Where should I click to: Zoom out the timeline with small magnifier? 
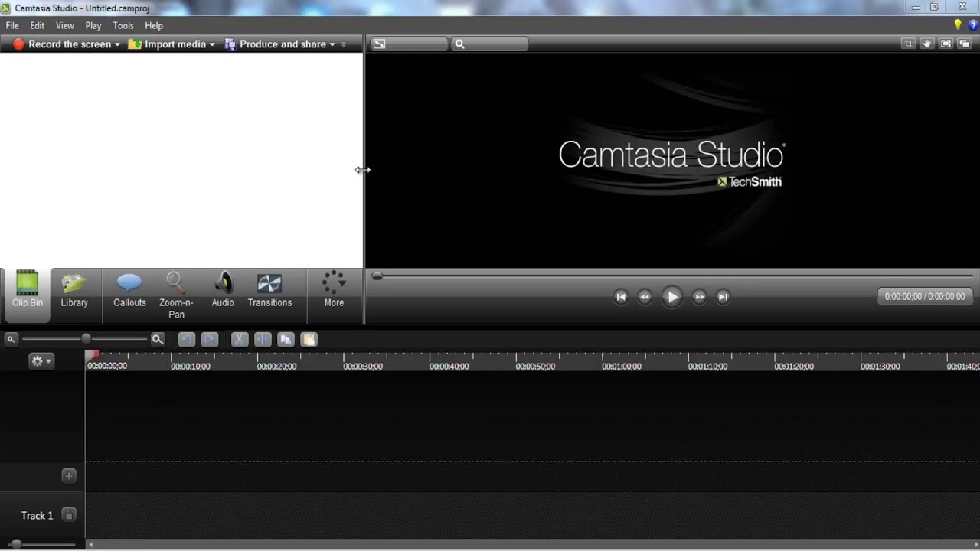pyautogui.click(x=11, y=339)
